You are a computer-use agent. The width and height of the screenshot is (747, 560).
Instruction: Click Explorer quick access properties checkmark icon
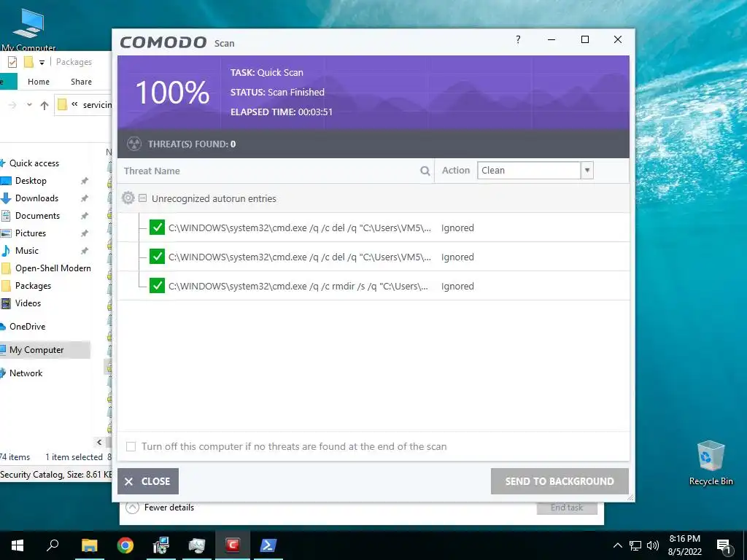pos(12,62)
